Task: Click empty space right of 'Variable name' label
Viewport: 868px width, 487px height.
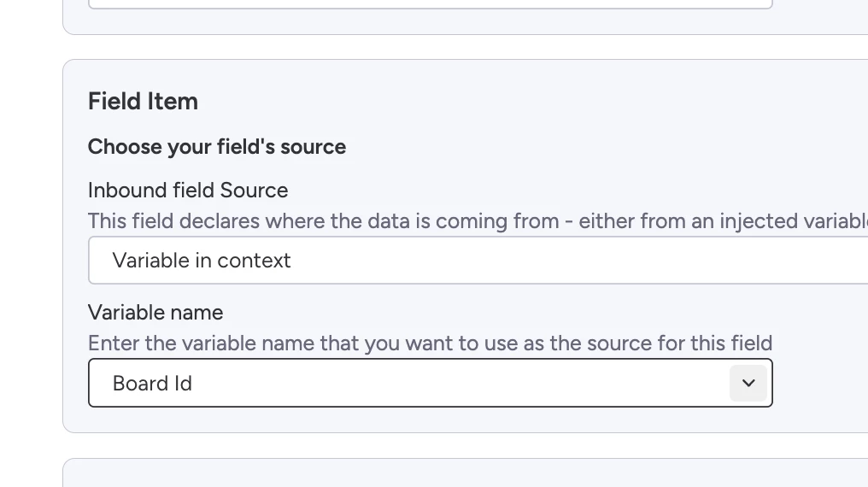Action: click(x=513, y=313)
